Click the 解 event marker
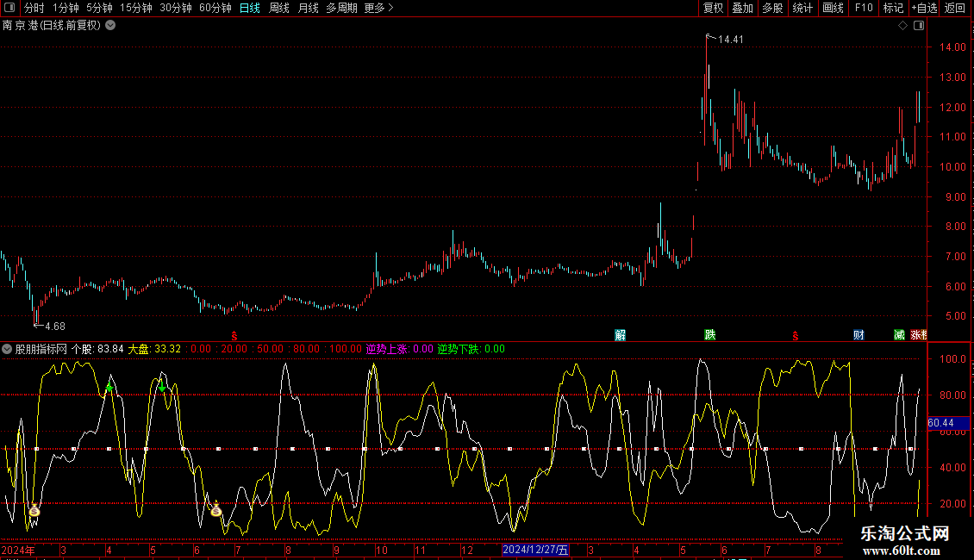Viewport: 974px width, 560px height. tap(620, 335)
